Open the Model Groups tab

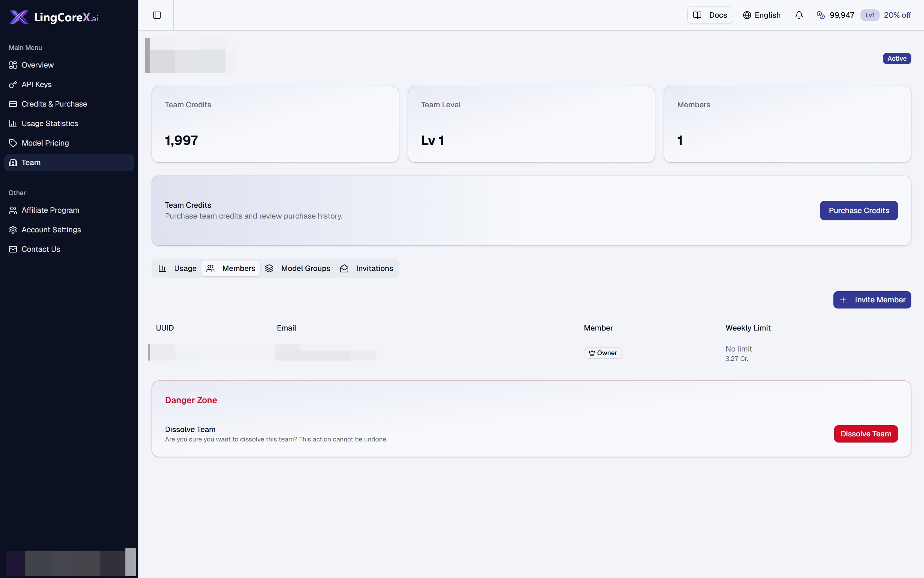(x=298, y=268)
